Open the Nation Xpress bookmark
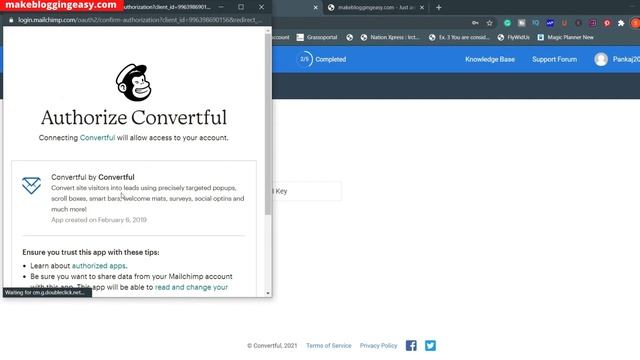This screenshot has width=640, height=360. (x=390, y=37)
